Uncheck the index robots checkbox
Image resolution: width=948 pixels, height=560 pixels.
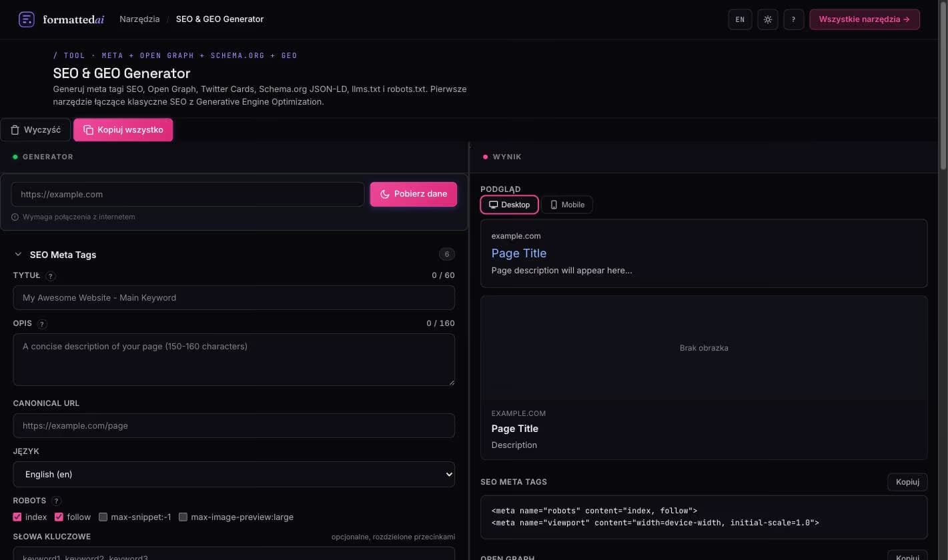click(x=17, y=517)
